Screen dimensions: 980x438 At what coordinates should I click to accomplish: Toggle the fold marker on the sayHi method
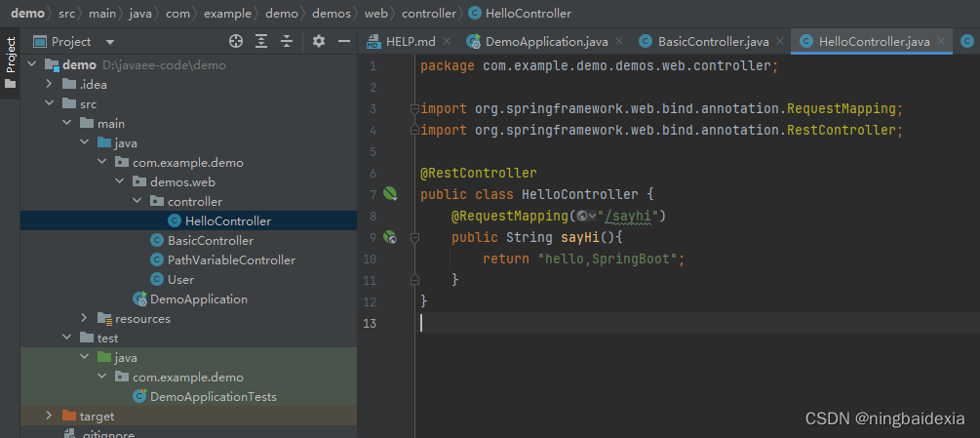413,237
